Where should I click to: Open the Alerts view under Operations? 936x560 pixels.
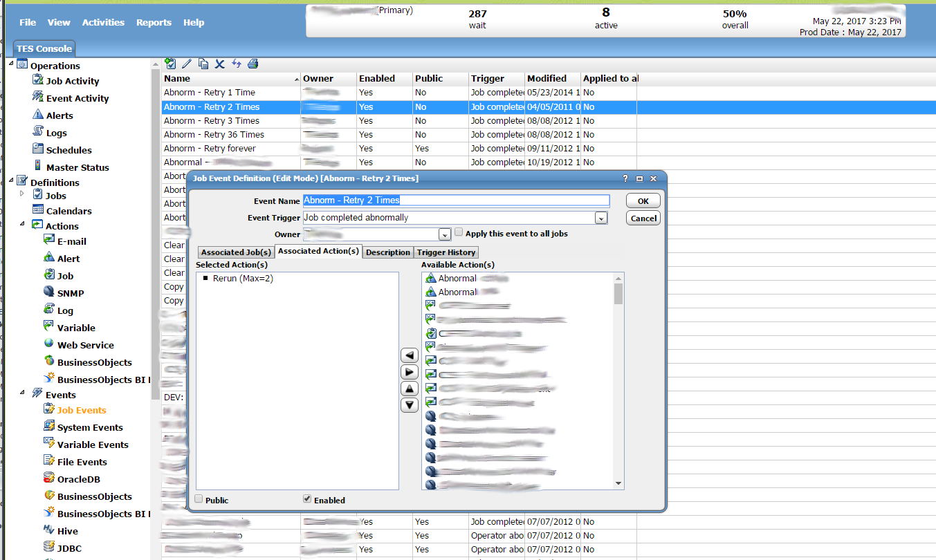(59, 115)
